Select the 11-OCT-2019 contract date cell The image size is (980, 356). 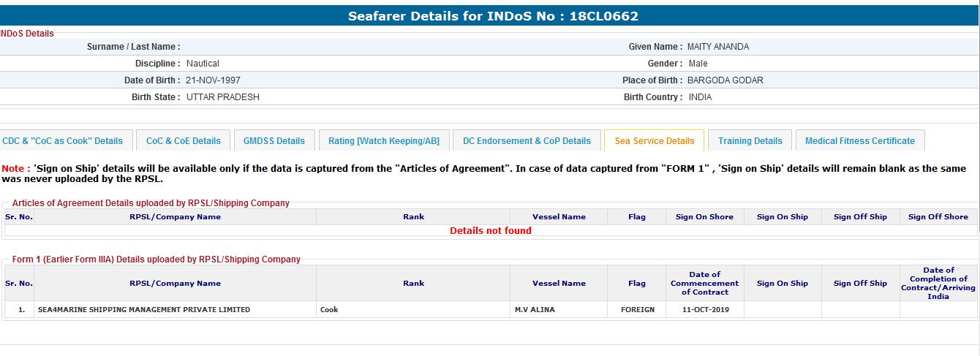pyautogui.click(x=704, y=310)
